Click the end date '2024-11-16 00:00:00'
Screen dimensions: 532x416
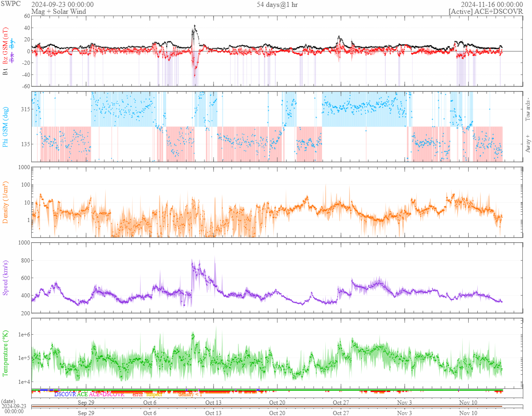[x=492, y=5]
